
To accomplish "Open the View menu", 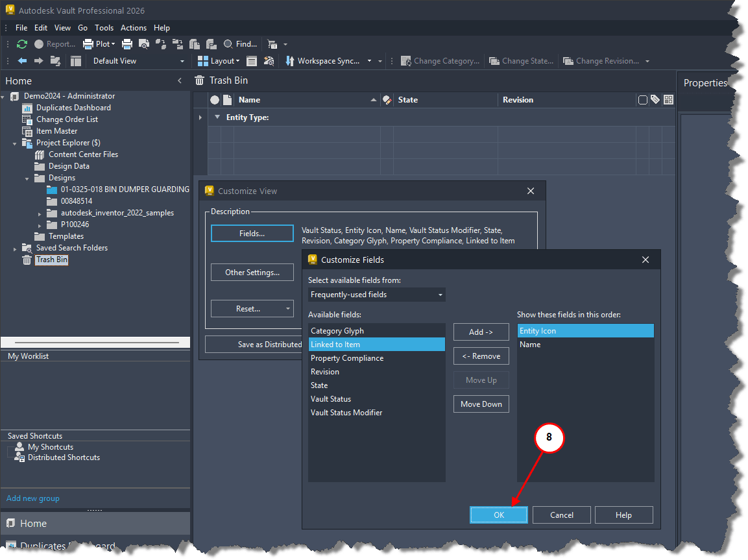I will point(62,28).
